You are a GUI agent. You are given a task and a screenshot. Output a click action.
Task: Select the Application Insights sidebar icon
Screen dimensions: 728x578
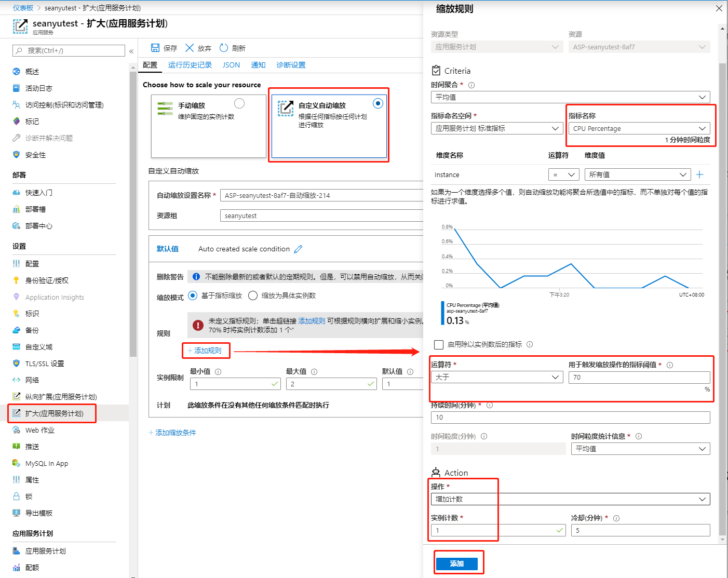(17, 297)
